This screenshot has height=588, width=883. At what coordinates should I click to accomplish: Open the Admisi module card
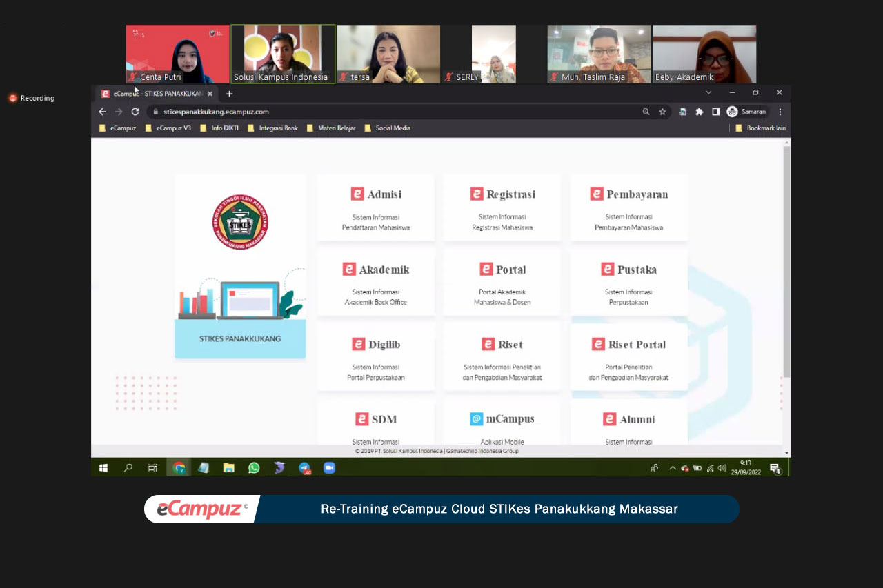point(376,207)
